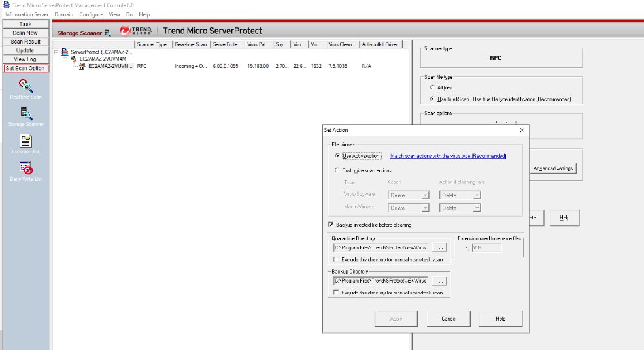
Task: Open Match scan actions with virus type link
Action: click(448, 156)
